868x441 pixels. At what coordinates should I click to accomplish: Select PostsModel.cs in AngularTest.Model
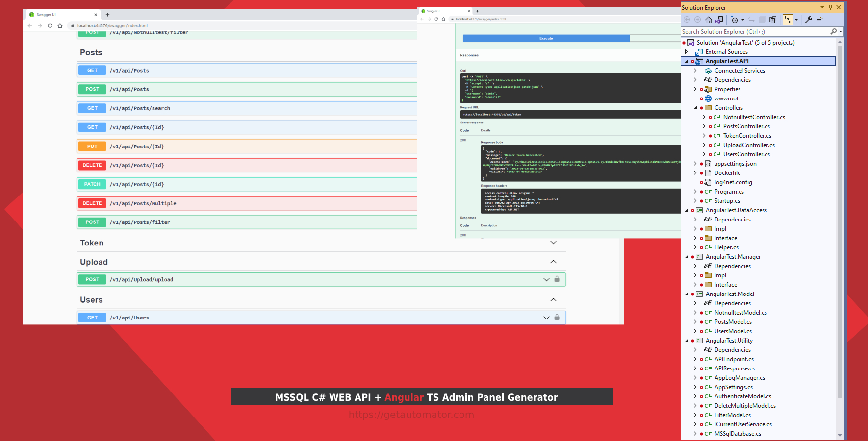[733, 322]
